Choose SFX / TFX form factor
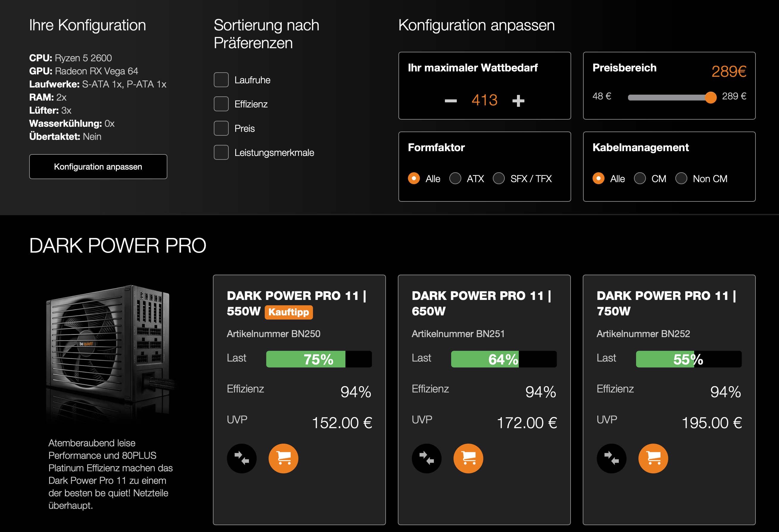This screenshot has height=532, width=779. coord(499,178)
